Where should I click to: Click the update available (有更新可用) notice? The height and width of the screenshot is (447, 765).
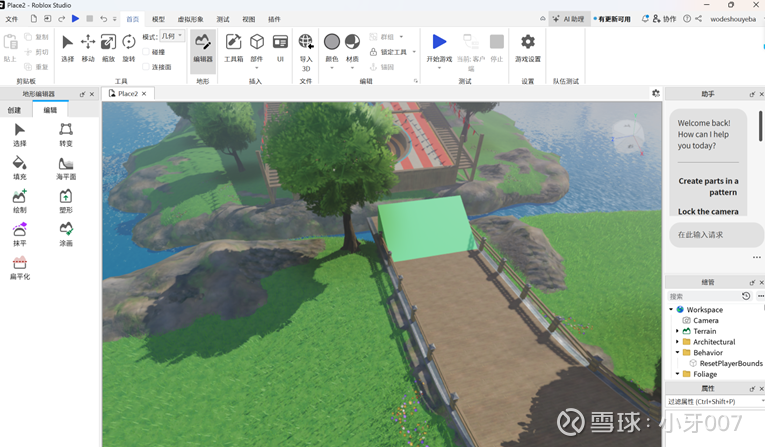pyautogui.click(x=612, y=19)
